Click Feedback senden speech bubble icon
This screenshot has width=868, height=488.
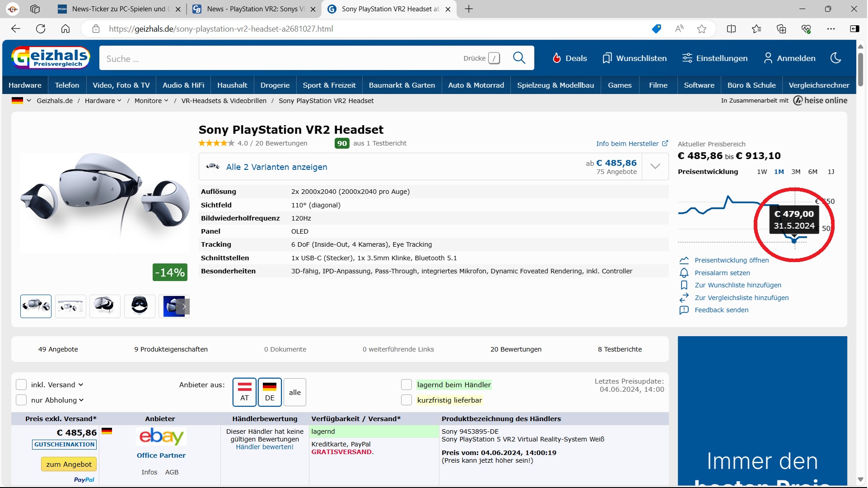click(x=684, y=310)
